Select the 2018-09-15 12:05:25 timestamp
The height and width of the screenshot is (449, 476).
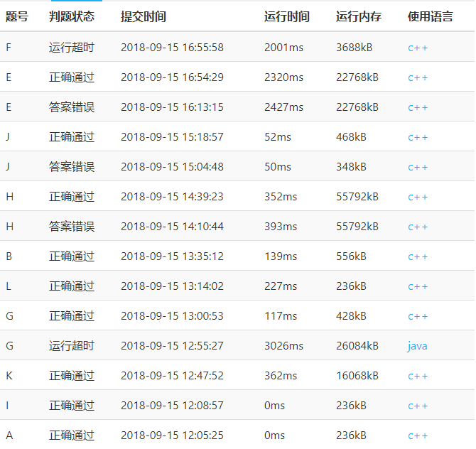coord(172,435)
